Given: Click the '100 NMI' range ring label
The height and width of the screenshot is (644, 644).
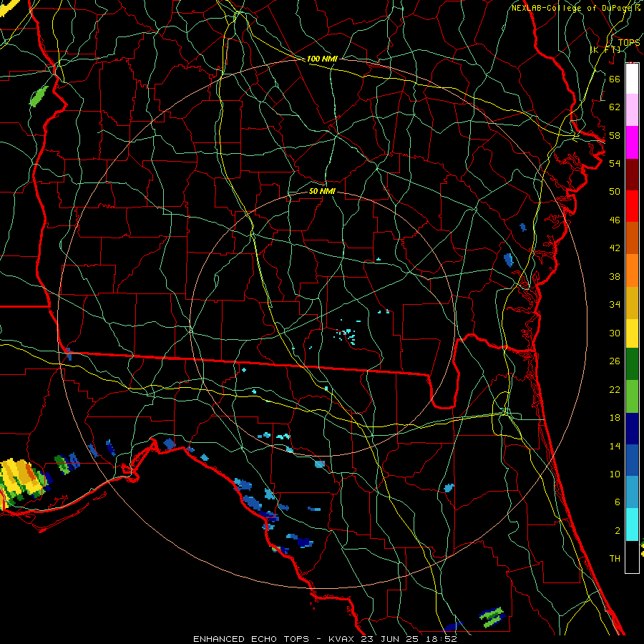Looking at the screenshot, I should 322,59.
